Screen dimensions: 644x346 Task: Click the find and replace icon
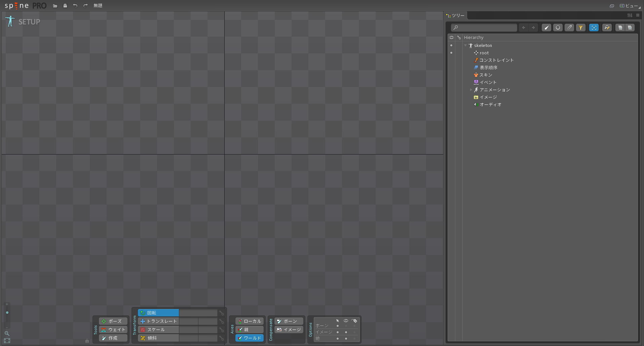point(607,28)
